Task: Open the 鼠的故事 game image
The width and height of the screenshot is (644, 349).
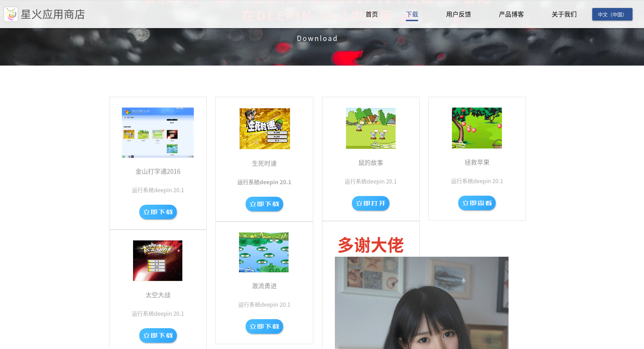Action: click(371, 128)
